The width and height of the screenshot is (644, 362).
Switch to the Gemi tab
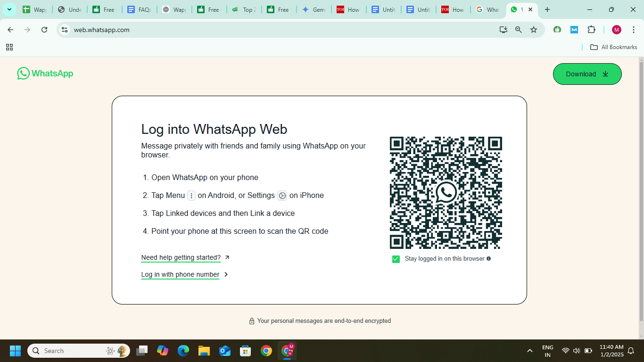(x=314, y=9)
